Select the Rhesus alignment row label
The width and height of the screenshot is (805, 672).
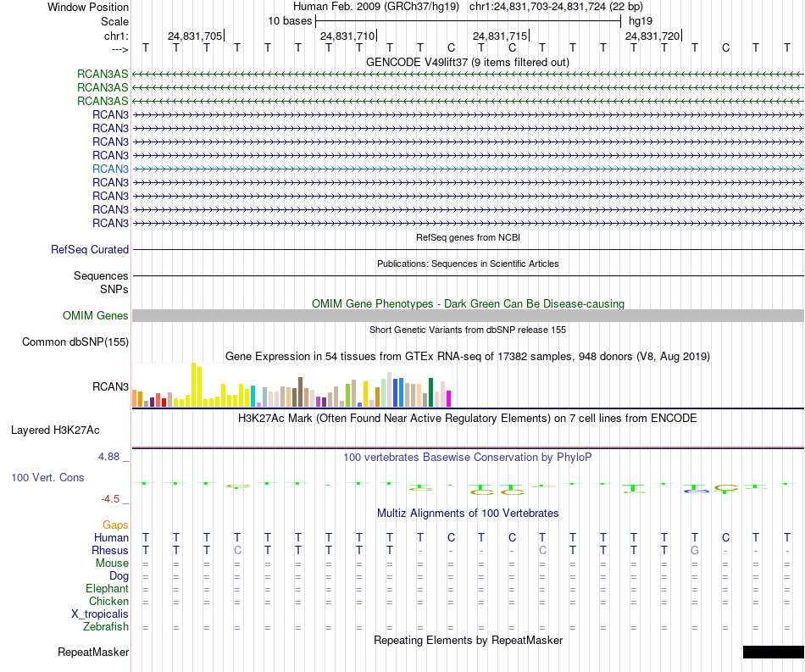110,550
